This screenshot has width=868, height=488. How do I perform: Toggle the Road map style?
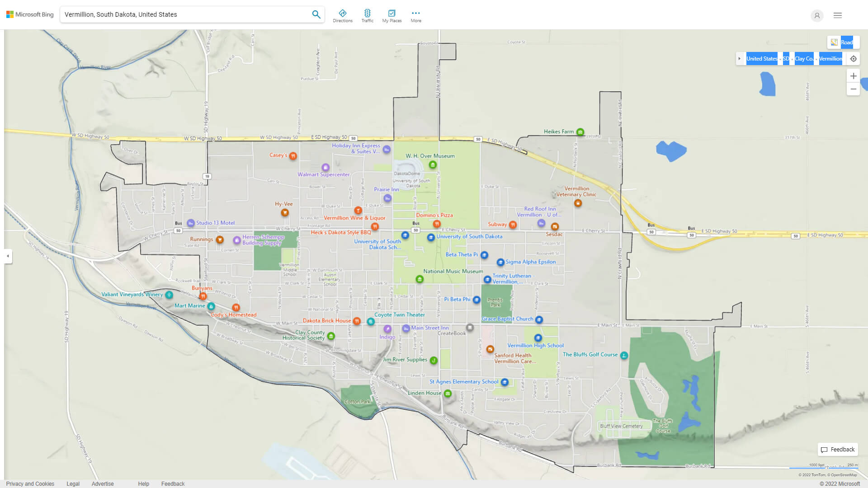[847, 42]
